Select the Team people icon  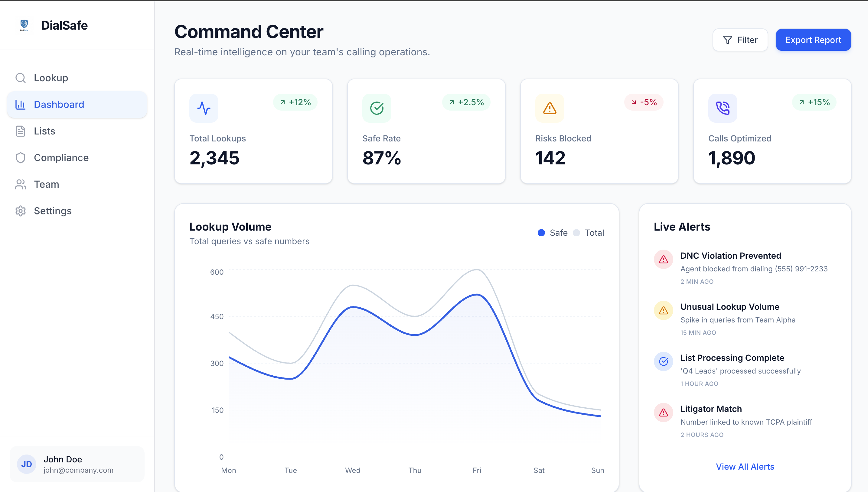[x=21, y=184]
